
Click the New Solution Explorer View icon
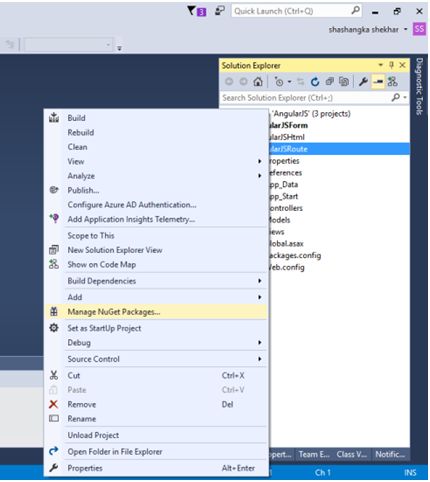54,250
